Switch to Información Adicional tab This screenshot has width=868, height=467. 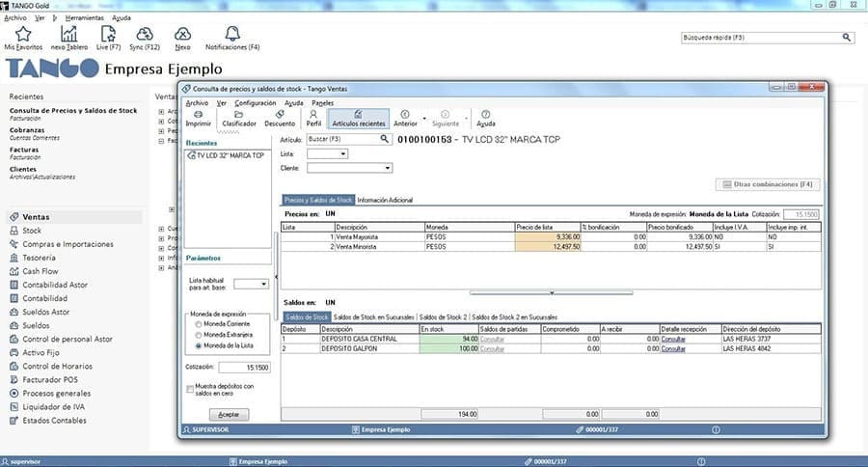[x=385, y=200]
